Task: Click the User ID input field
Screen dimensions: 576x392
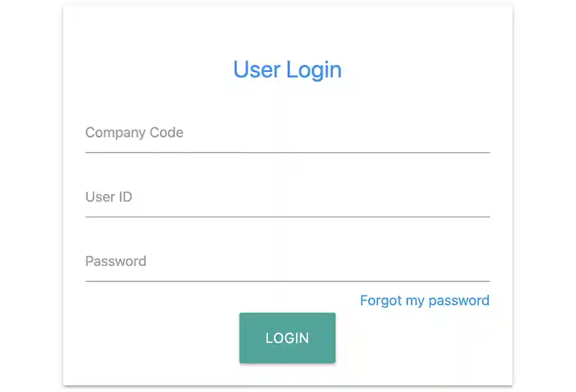Action: [x=287, y=207]
